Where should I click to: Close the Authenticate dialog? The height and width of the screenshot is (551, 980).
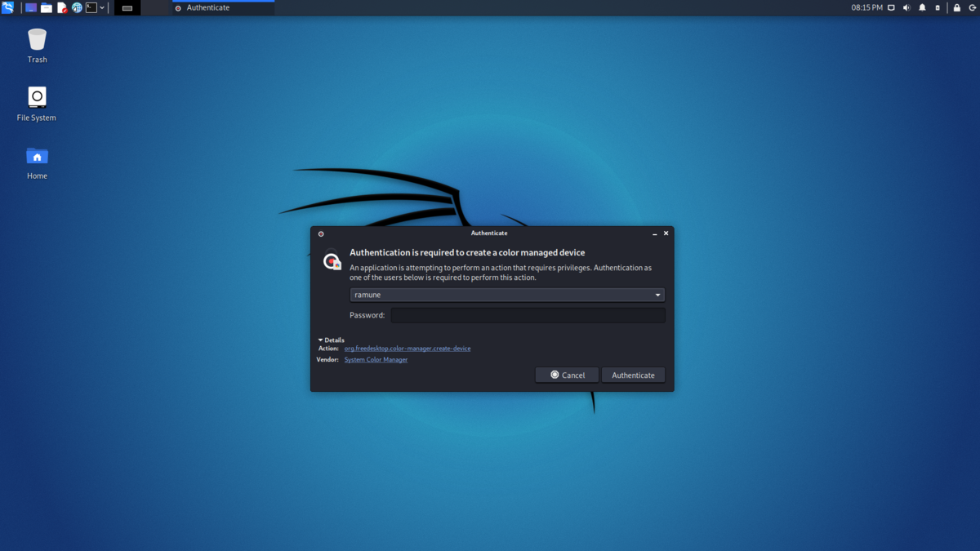pos(666,233)
